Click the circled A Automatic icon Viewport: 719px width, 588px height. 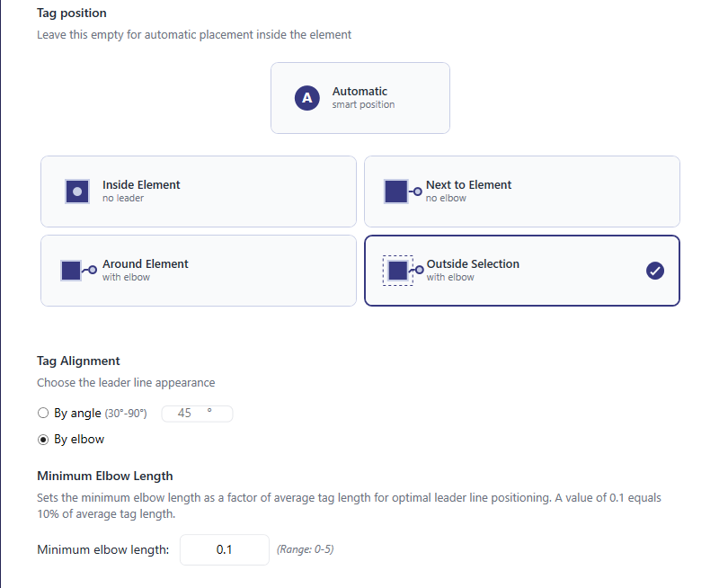307,98
